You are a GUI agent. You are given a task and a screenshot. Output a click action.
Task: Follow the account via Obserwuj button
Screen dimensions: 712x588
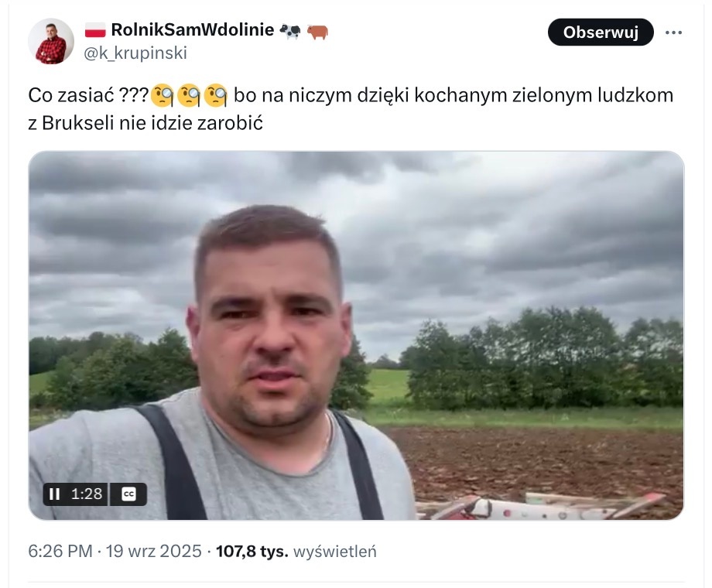pos(601,32)
